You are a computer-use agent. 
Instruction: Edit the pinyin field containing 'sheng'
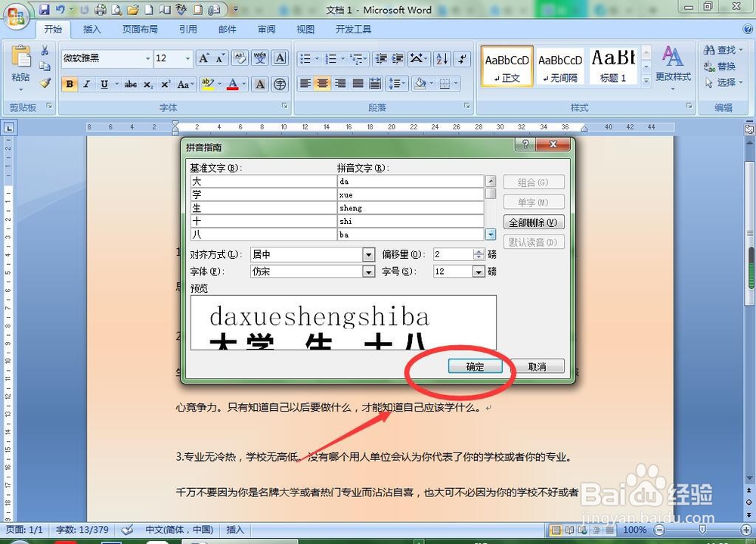(x=411, y=207)
